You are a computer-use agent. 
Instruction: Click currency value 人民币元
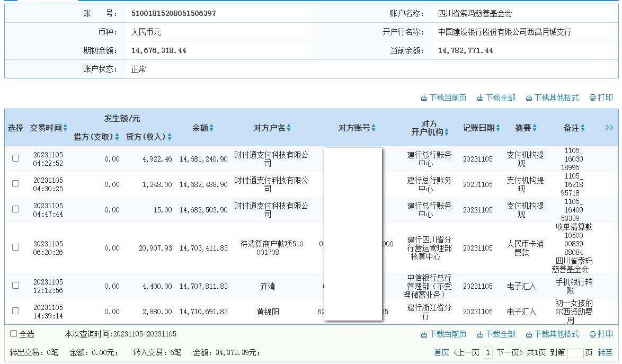[x=146, y=32]
